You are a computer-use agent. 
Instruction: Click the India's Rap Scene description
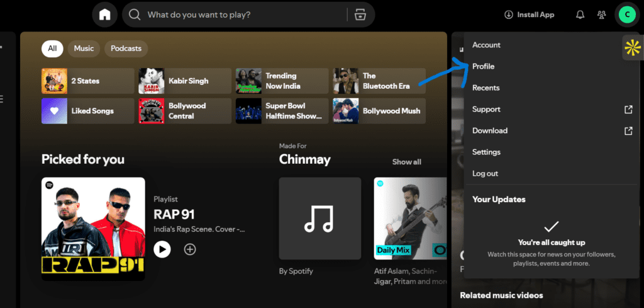click(199, 229)
